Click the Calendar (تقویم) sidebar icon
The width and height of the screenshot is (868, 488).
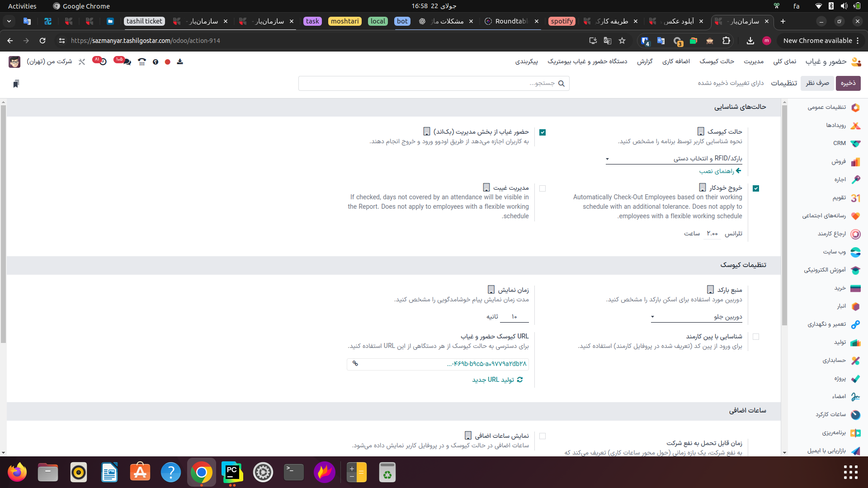point(855,198)
